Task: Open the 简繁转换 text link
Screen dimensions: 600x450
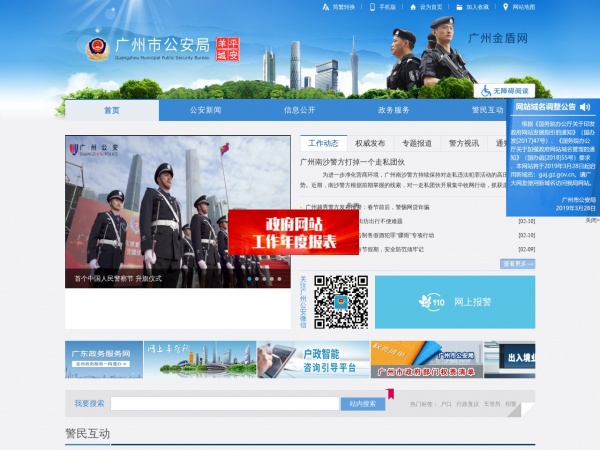Action: (x=343, y=7)
